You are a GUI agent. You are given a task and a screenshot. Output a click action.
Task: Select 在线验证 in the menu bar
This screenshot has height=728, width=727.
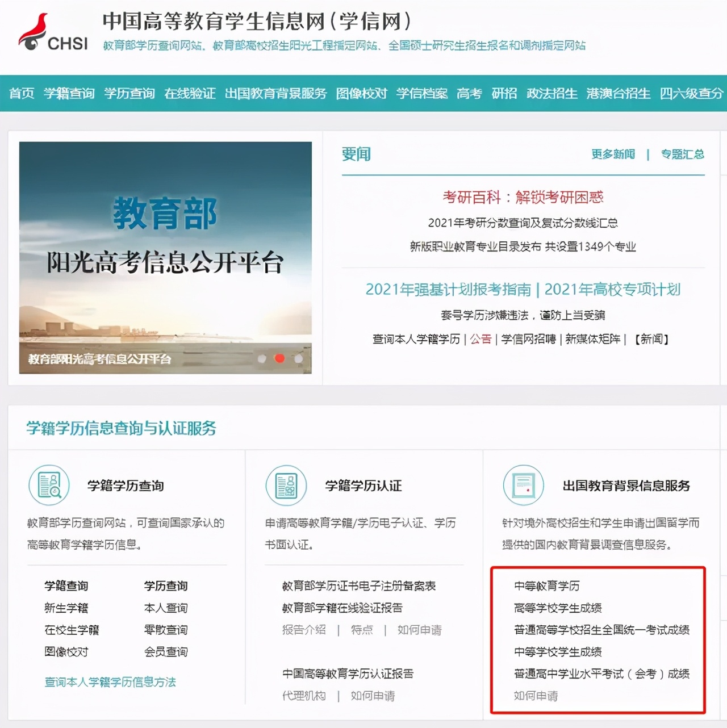190,94
